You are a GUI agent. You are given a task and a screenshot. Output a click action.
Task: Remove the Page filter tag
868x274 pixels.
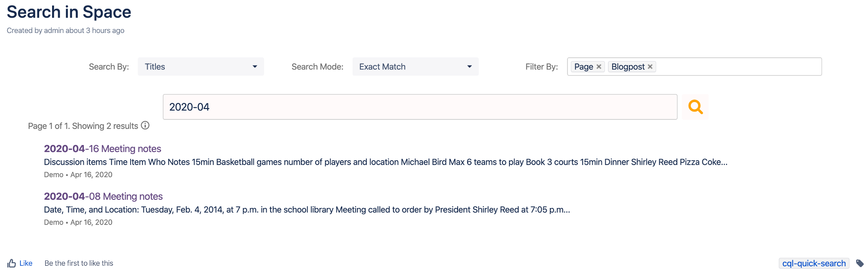click(x=599, y=66)
